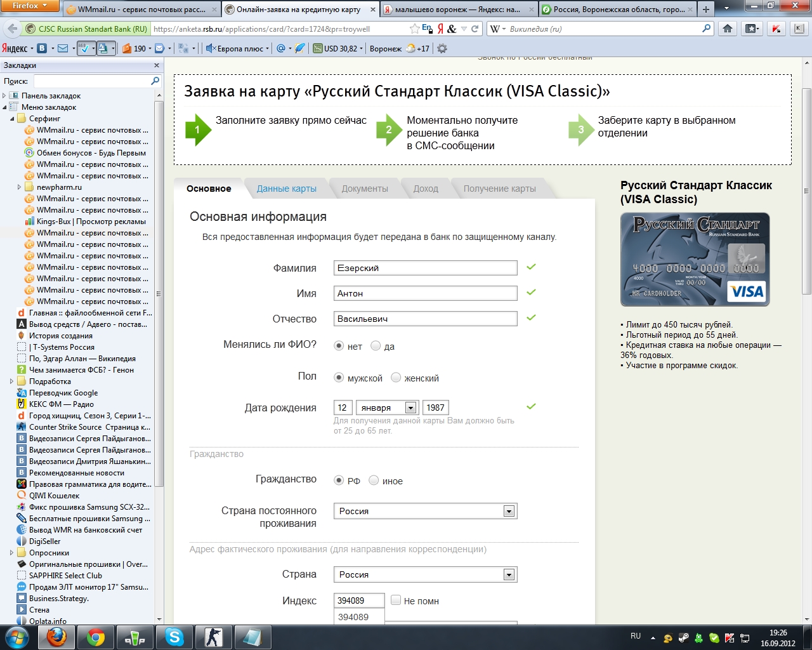Screen dimensions: 812x650
Task: Open Yandex bar settings gear
Action: coord(442,48)
